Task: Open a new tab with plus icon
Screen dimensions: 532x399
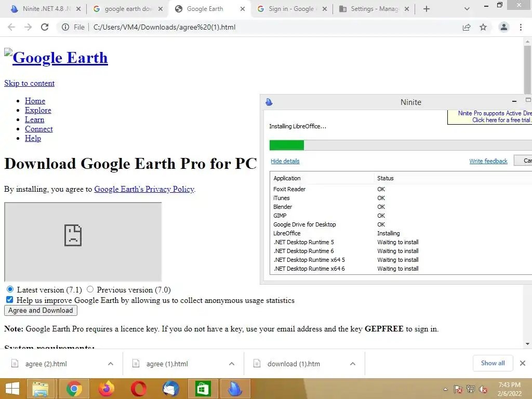Action: coord(427,9)
